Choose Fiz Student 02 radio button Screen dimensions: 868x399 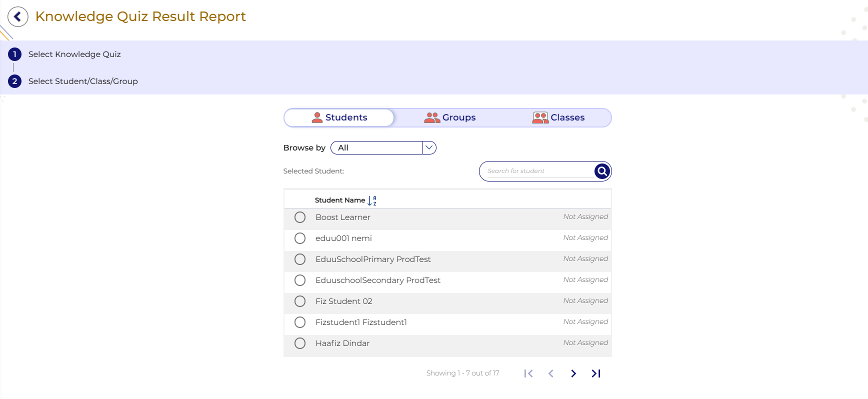300,301
